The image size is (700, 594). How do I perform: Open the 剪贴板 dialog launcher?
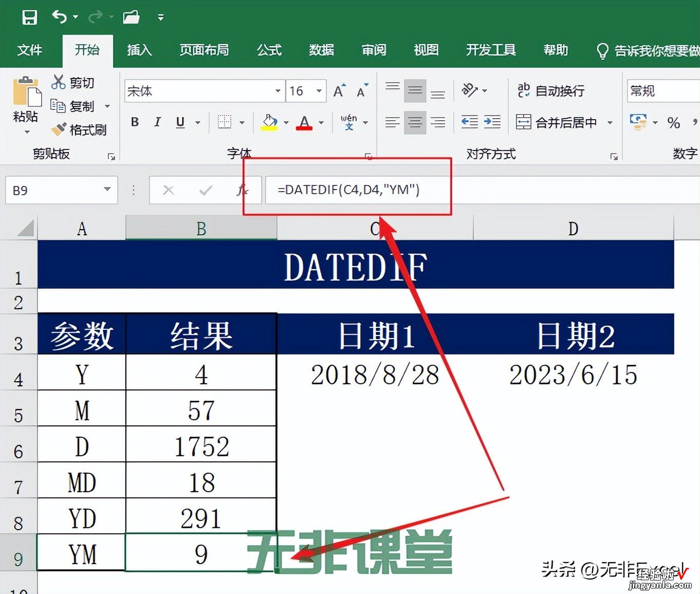click(111, 156)
